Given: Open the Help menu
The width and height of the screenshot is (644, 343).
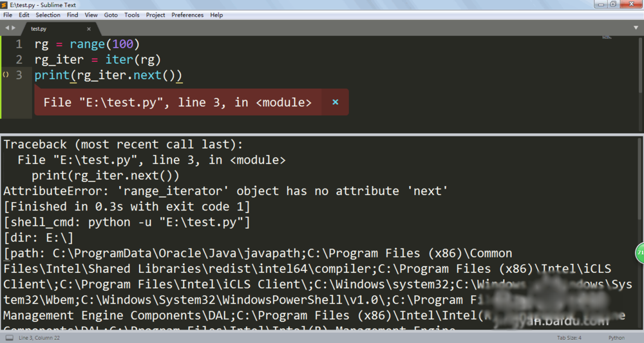Looking at the screenshot, I should [x=216, y=15].
